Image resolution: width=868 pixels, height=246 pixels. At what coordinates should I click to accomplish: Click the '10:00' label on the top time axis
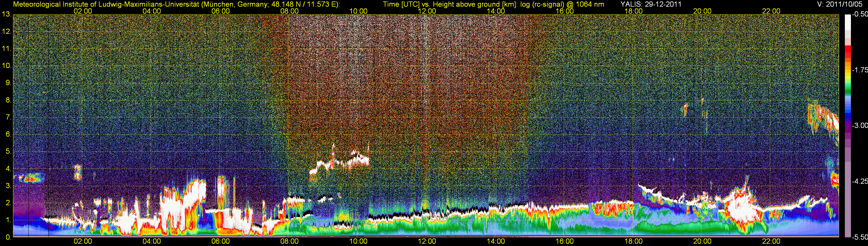358,11
